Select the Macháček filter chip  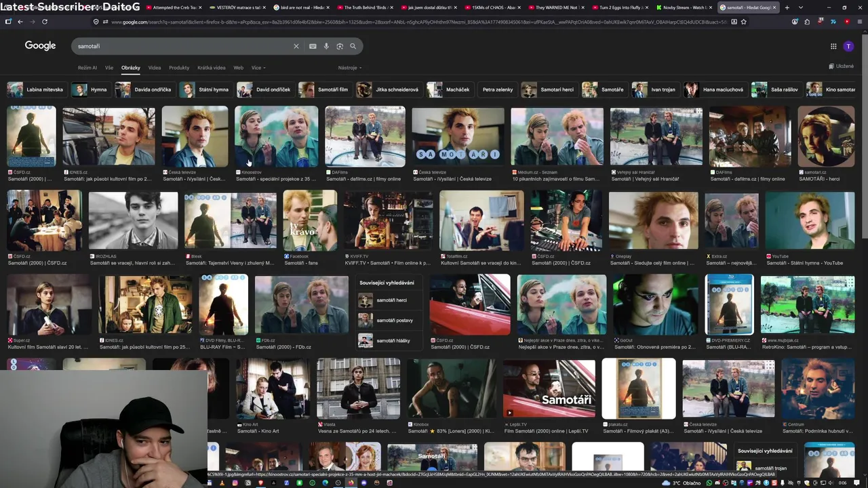[450, 89]
